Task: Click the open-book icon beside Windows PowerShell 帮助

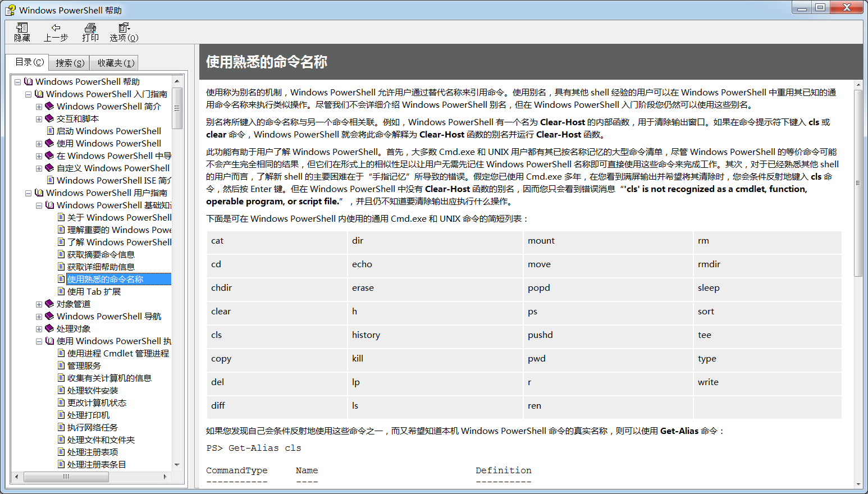Action: coord(29,81)
